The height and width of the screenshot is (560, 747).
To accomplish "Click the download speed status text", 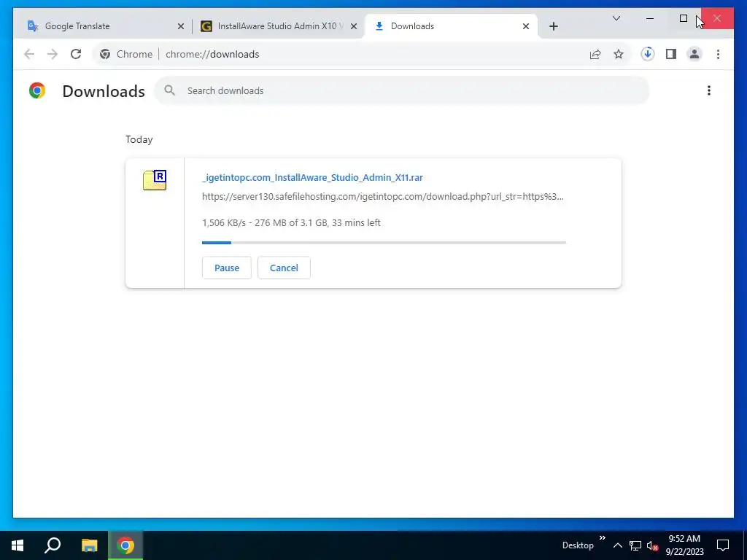I will coord(291,223).
